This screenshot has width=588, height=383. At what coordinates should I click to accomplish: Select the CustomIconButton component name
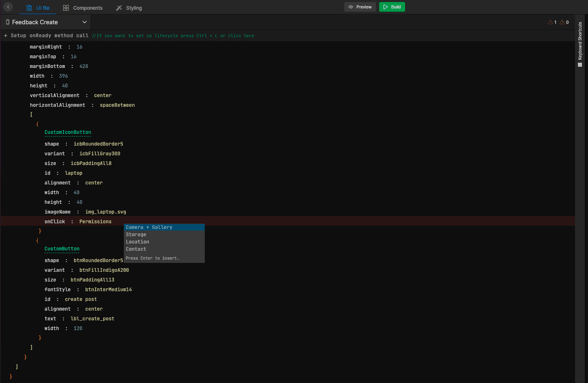click(68, 132)
